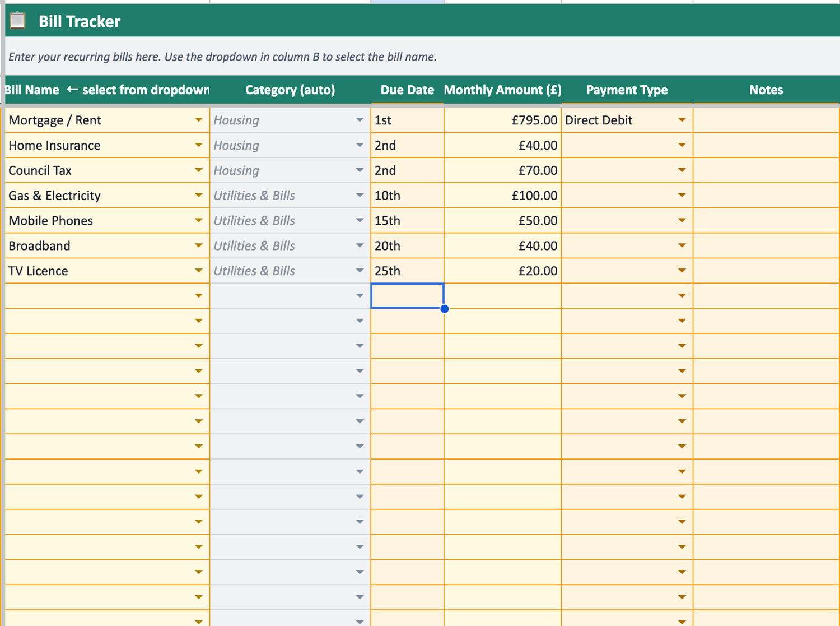This screenshot has width=840, height=626.
Task: Select the Bill Tracker title cell
Action: click(423, 21)
